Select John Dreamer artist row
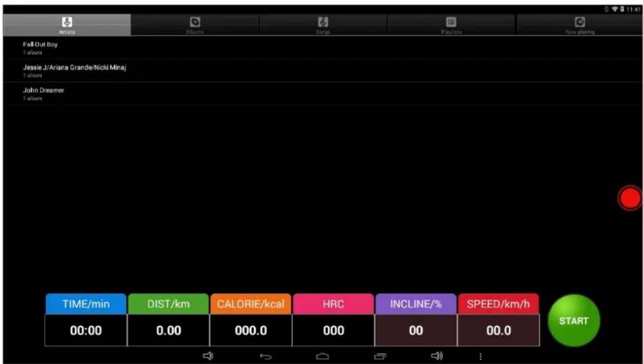Image resolution: width=643 pixels, height=364 pixels. click(323, 93)
